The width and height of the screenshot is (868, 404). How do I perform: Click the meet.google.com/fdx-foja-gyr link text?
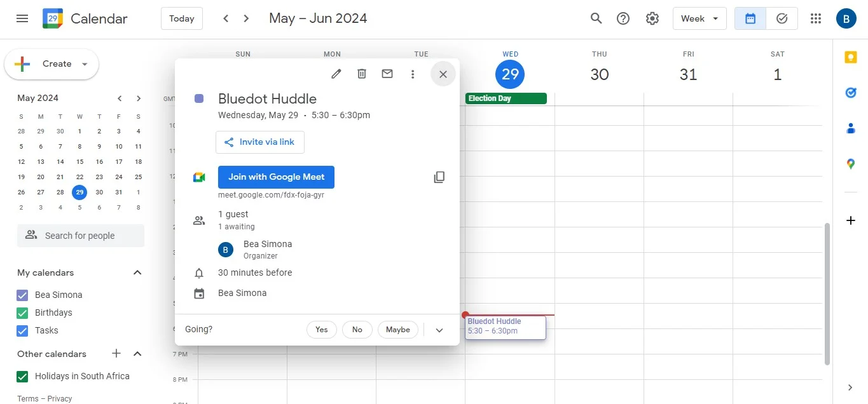(271, 195)
